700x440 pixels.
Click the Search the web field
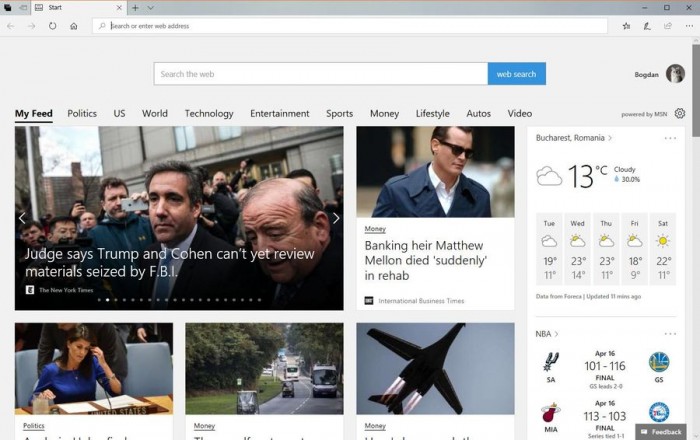coord(321,74)
